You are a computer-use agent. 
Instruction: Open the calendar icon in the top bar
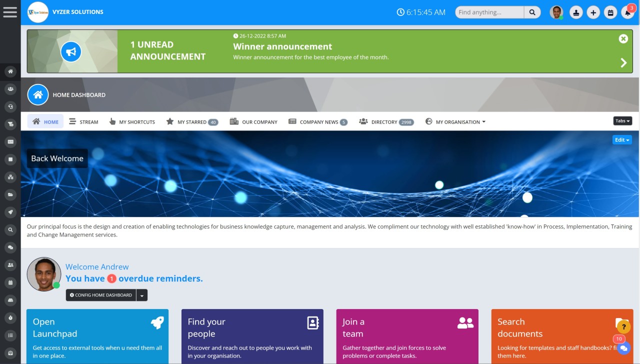pos(610,12)
